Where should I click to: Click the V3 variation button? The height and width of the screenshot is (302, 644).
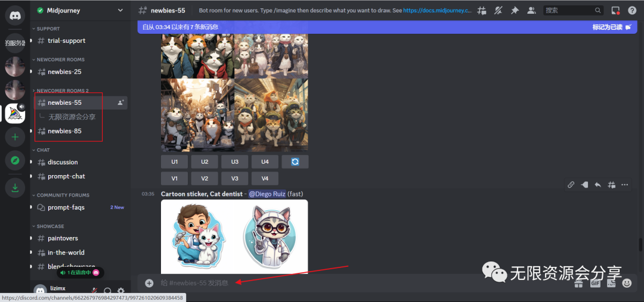[234, 178]
